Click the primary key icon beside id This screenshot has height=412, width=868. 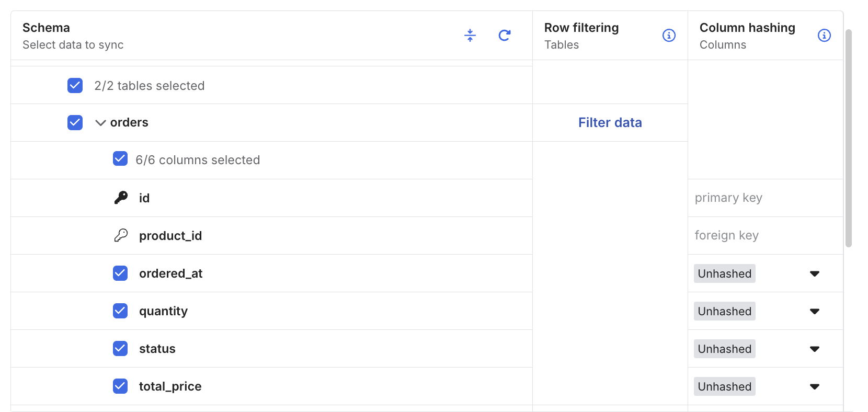tap(121, 198)
